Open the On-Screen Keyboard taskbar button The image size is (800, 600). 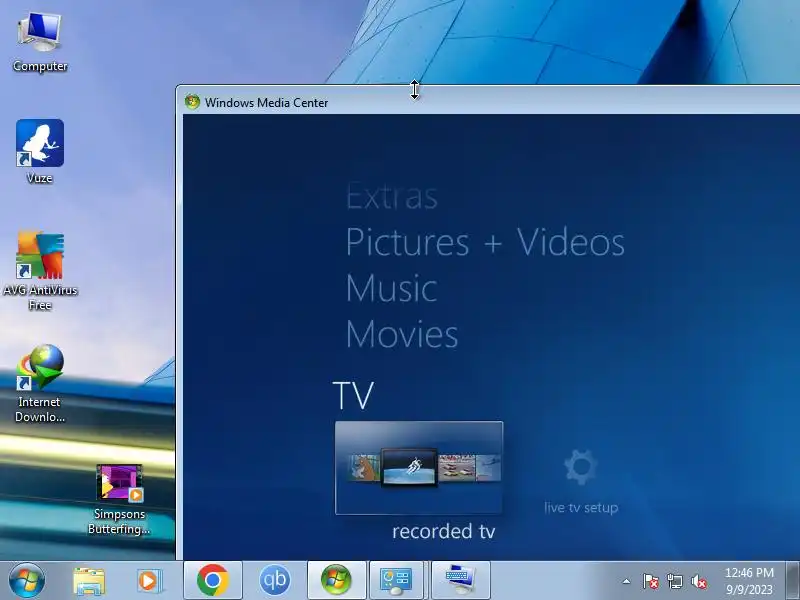pyautogui.click(x=460, y=580)
